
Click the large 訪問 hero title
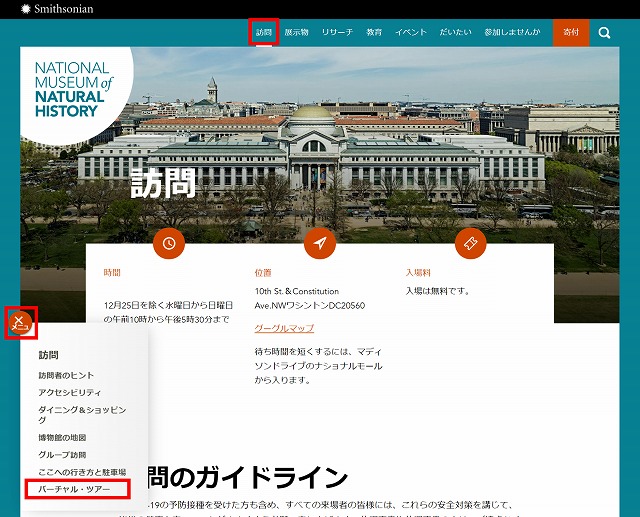click(163, 183)
